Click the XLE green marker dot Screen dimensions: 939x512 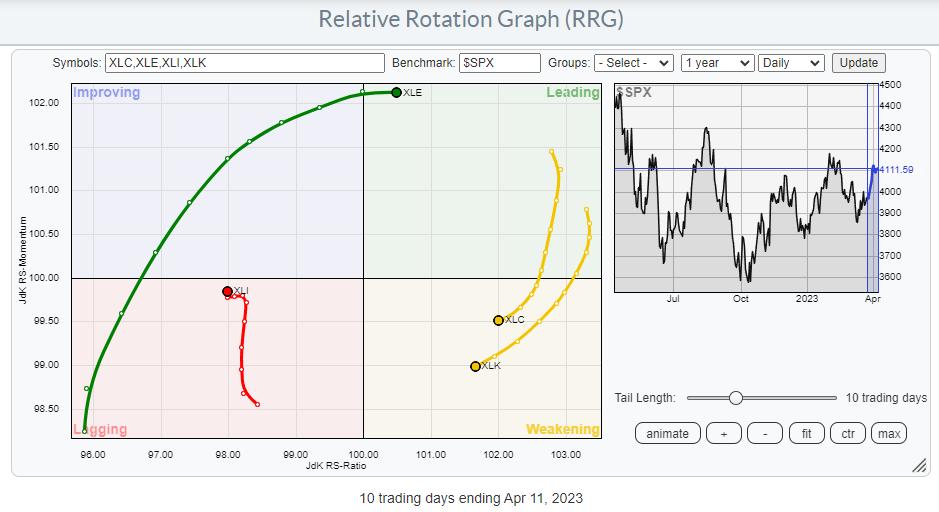(396, 93)
